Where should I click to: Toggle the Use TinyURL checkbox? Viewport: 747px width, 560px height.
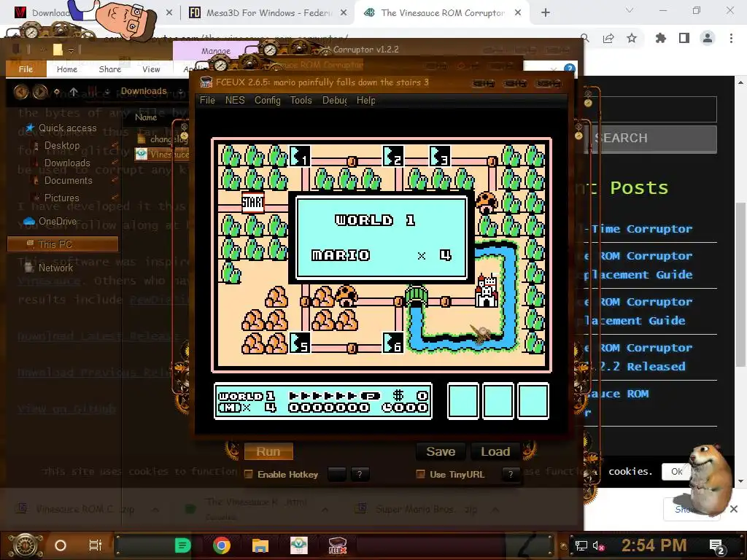click(x=420, y=474)
